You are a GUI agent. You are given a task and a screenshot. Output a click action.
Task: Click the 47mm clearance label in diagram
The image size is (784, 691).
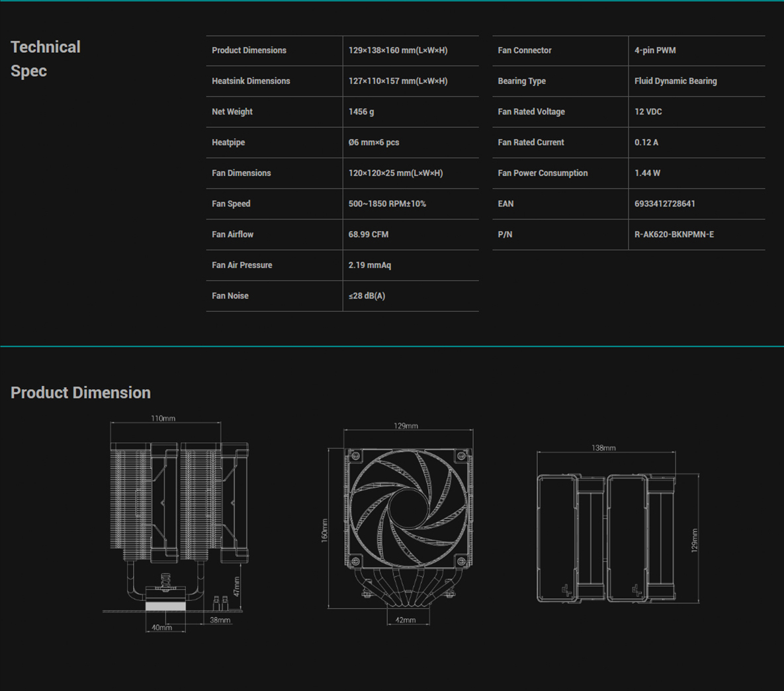(x=236, y=586)
